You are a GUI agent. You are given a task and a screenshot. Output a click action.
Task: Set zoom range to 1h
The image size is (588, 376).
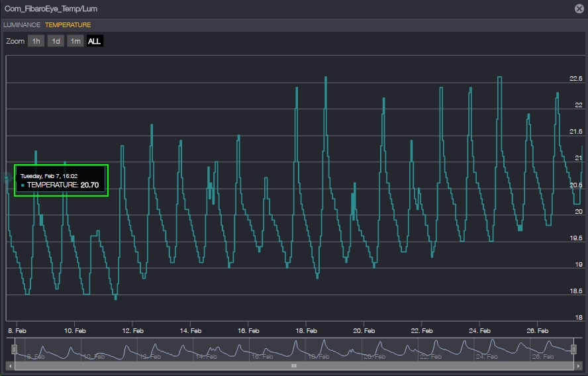[36, 41]
